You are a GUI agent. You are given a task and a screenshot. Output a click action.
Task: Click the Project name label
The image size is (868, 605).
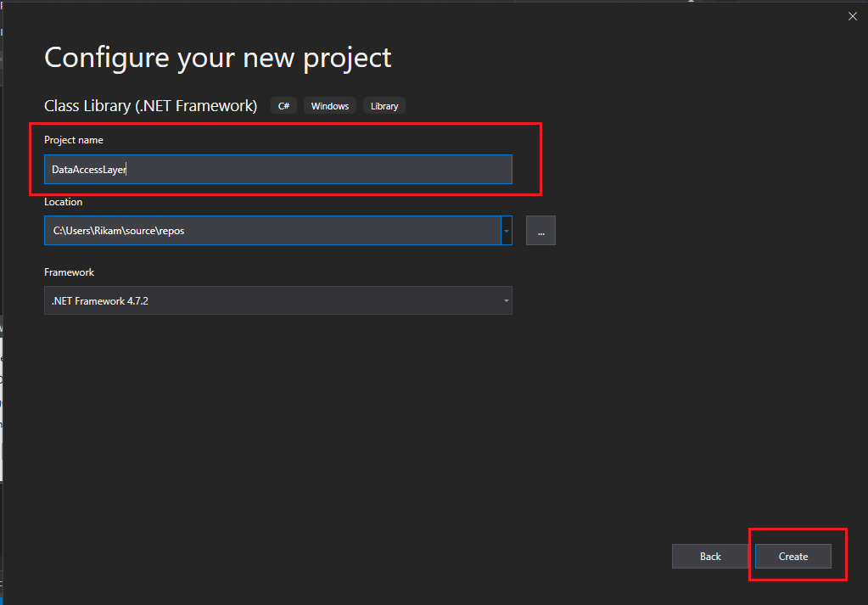pyautogui.click(x=73, y=139)
